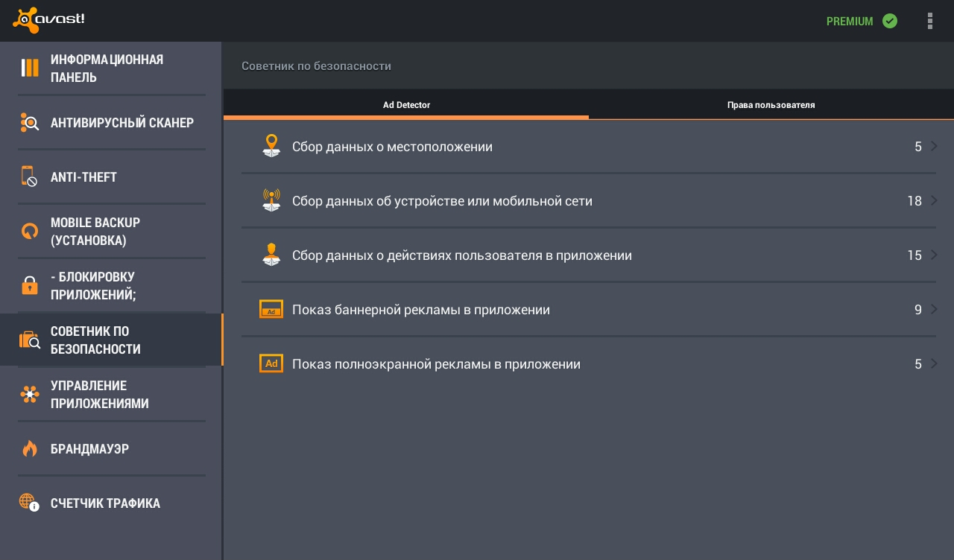Click the Mobile Backup headphones-style icon
The image size is (954, 560).
pos(30,231)
